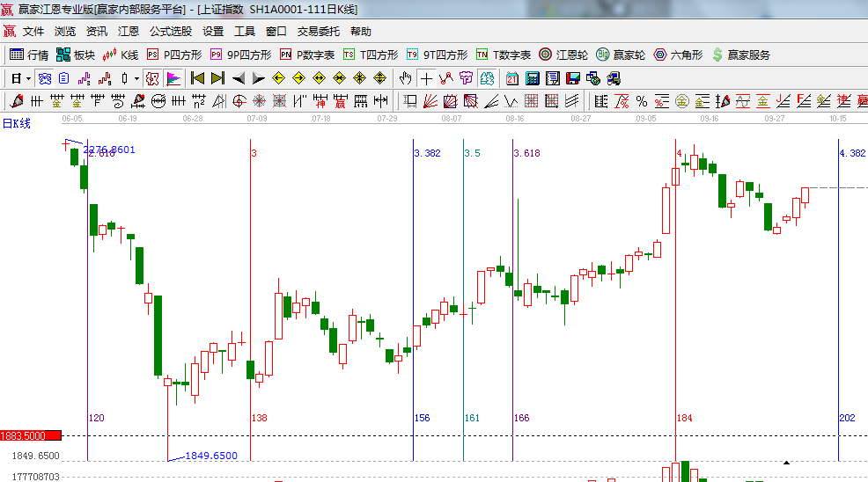Click the calculator icon in toolbar

pyautogui.click(x=532, y=78)
